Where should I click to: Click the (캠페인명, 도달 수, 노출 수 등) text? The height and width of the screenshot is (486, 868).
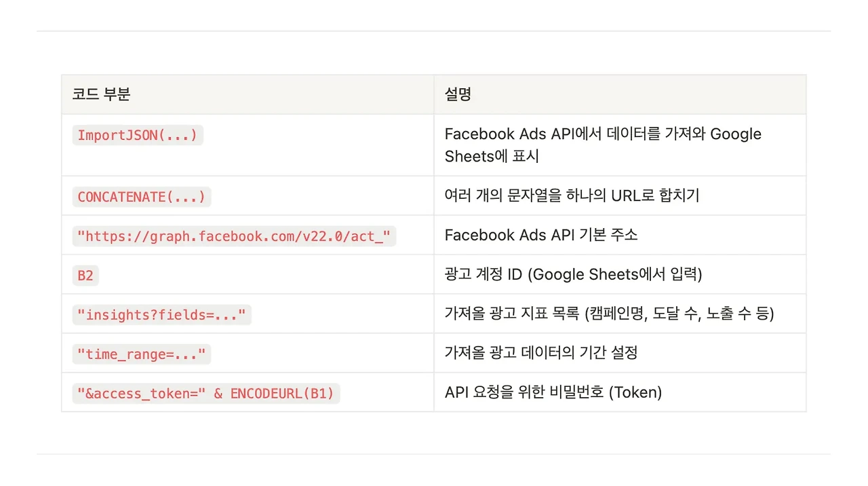point(679,314)
